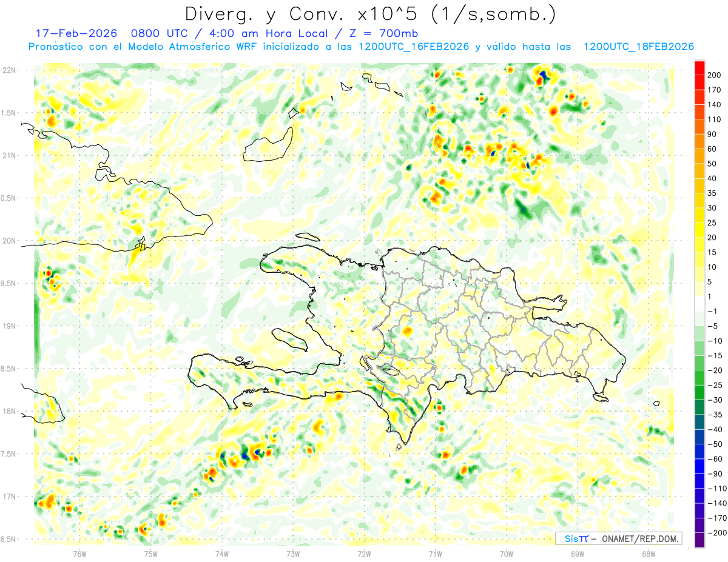
Task: Click the blue swatch between -60 and -90
Action: tap(699, 466)
